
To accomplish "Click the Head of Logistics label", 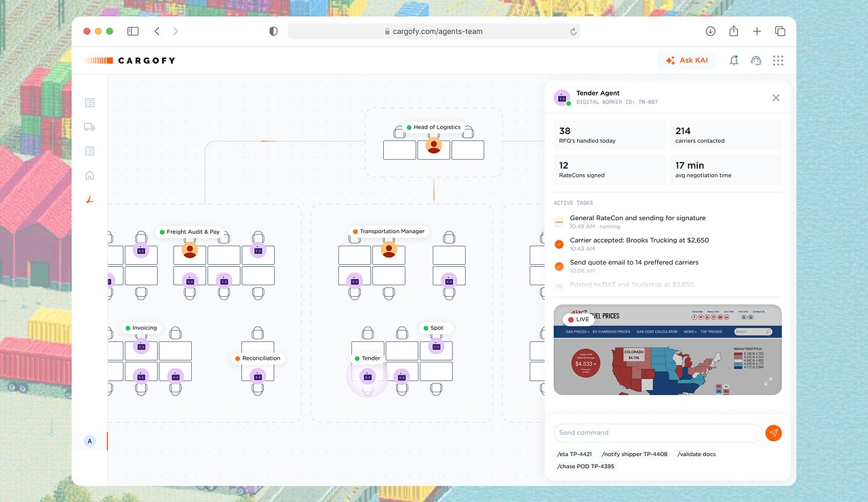I will point(434,127).
